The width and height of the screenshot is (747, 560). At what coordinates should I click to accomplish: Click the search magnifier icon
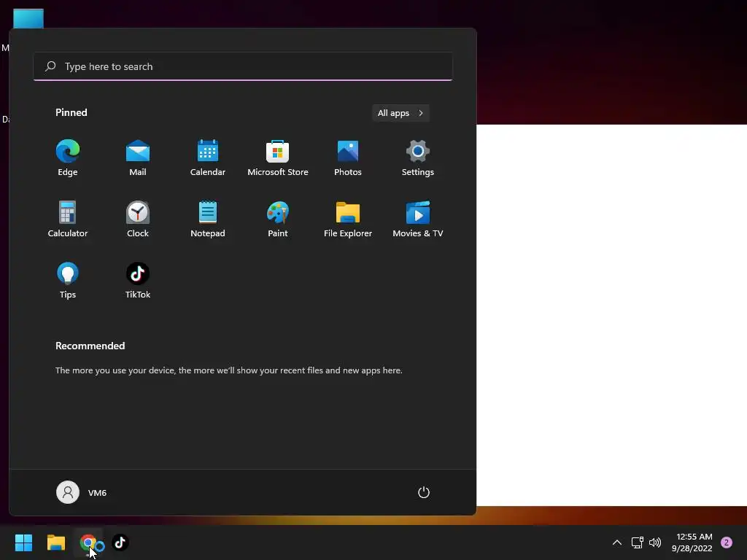(50, 66)
